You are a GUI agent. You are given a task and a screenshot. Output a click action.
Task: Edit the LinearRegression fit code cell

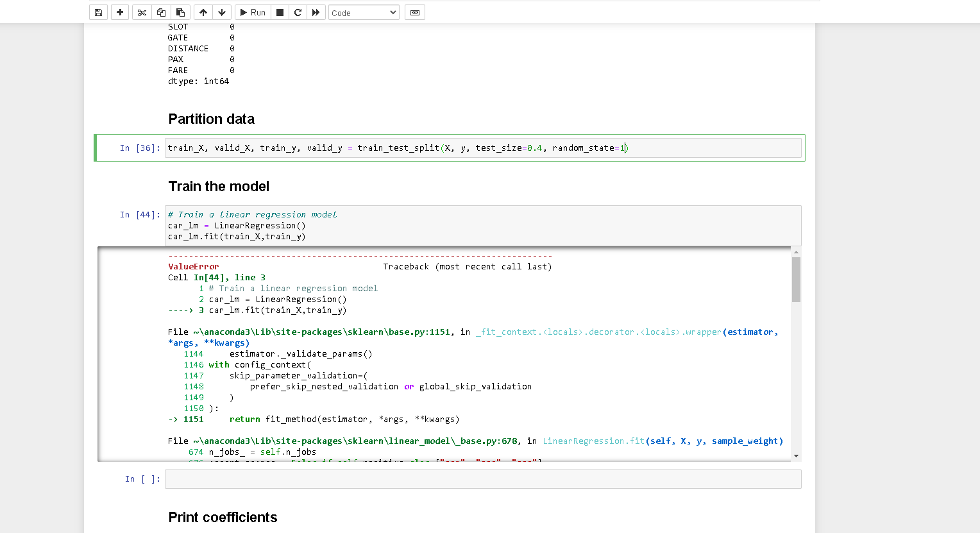click(483, 225)
